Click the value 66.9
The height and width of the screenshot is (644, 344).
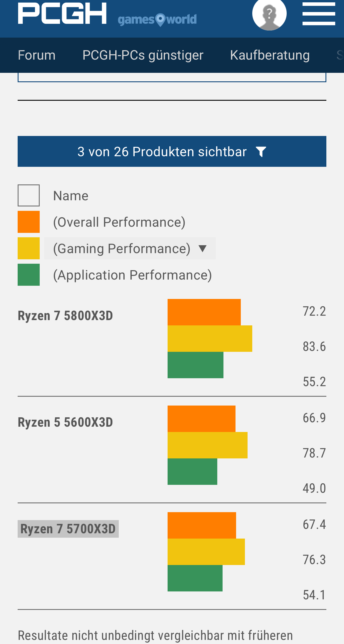tap(314, 418)
